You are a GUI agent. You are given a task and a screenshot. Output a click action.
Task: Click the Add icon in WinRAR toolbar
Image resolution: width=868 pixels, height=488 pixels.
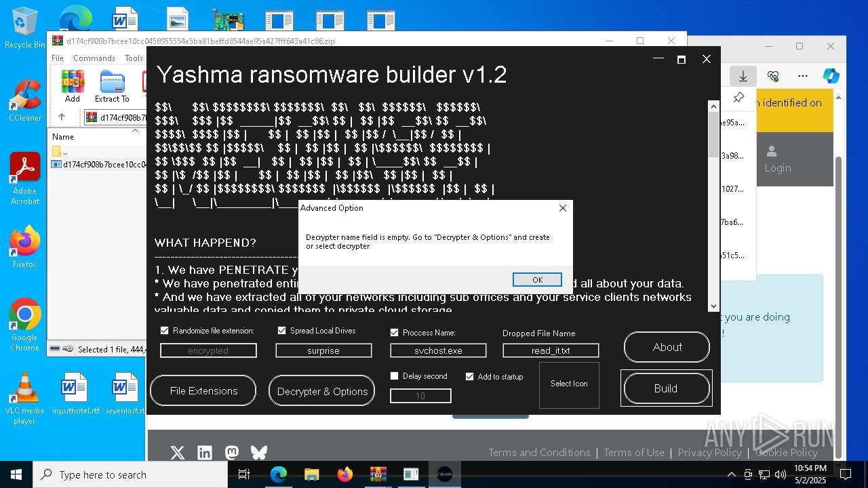click(73, 86)
